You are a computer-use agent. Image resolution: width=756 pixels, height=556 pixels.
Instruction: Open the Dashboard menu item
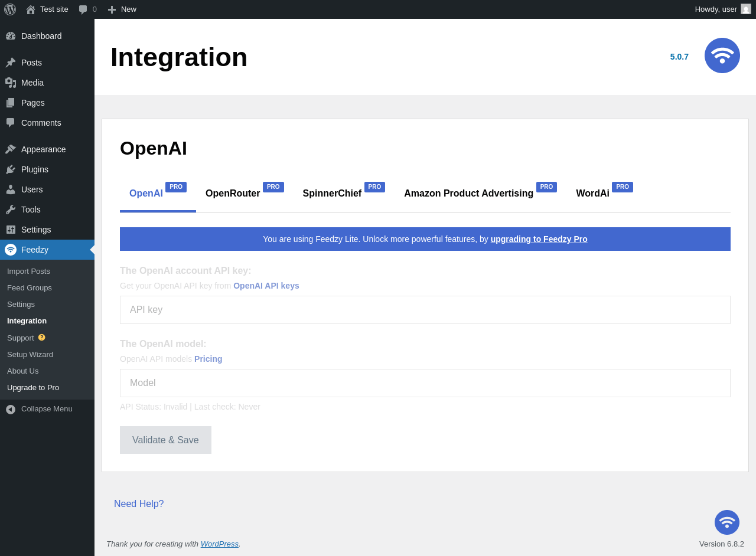(47, 36)
